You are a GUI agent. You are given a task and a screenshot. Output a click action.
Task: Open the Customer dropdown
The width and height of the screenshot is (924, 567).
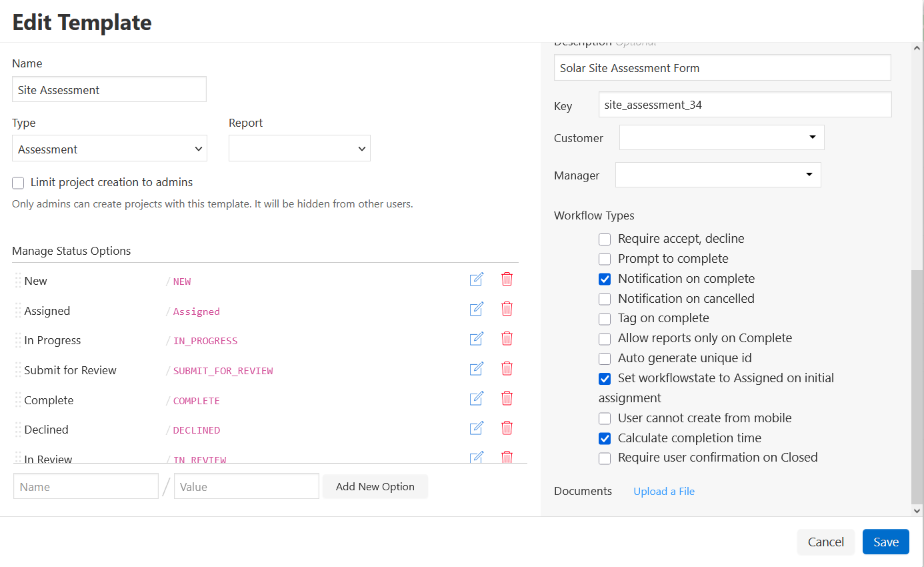[x=722, y=137]
